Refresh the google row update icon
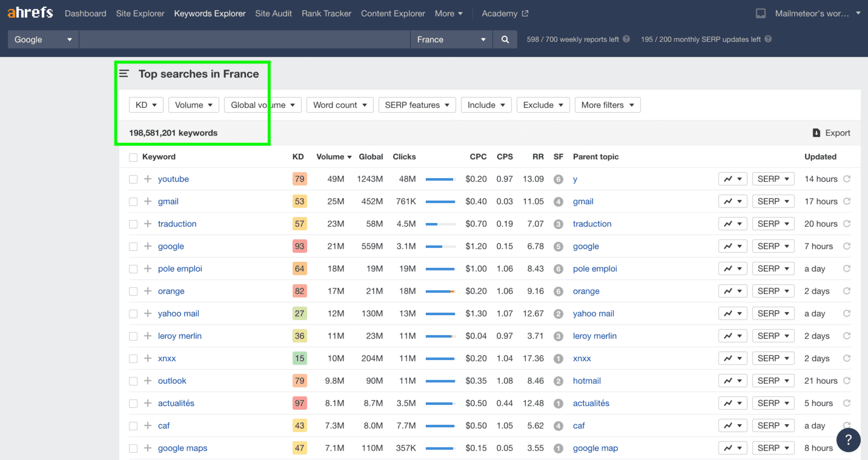 click(847, 246)
